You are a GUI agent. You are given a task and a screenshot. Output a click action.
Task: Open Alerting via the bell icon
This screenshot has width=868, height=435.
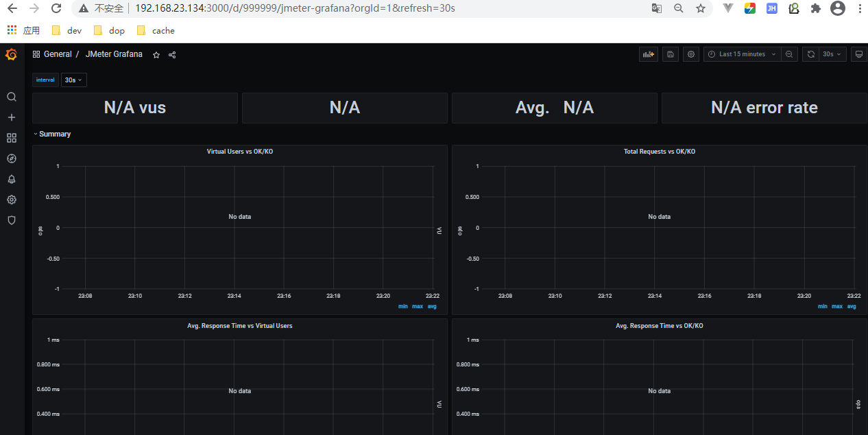click(11, 179)
